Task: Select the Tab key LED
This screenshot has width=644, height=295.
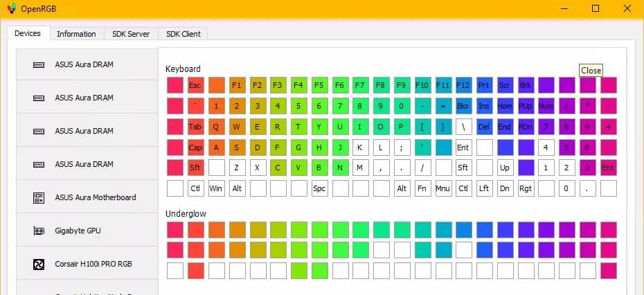Action: [195, 127]
